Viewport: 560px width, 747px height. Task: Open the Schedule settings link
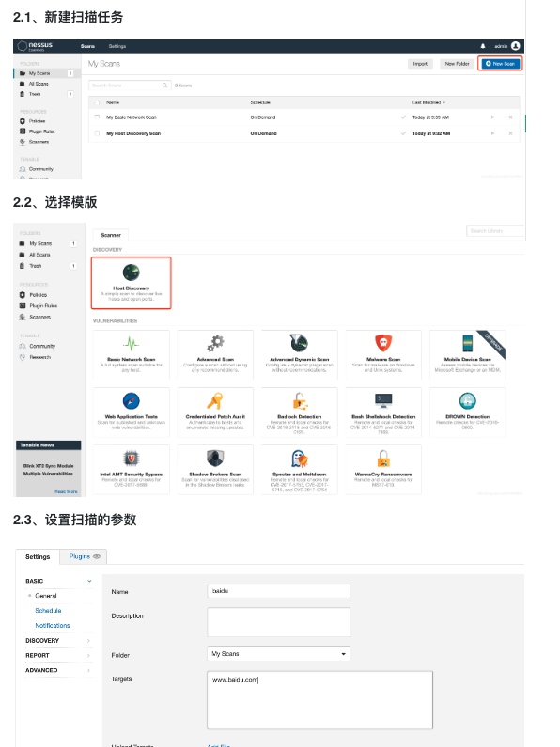click(48, 610)
